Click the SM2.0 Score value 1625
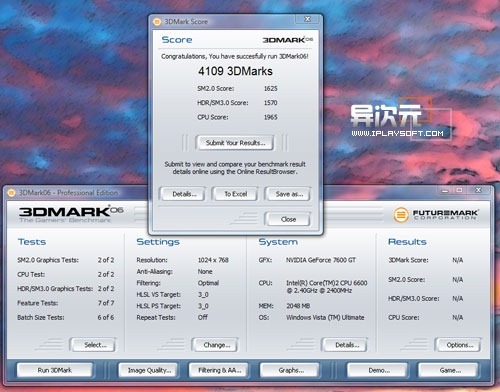This screenshot has height=392, width=500. [x=270, y=89]
